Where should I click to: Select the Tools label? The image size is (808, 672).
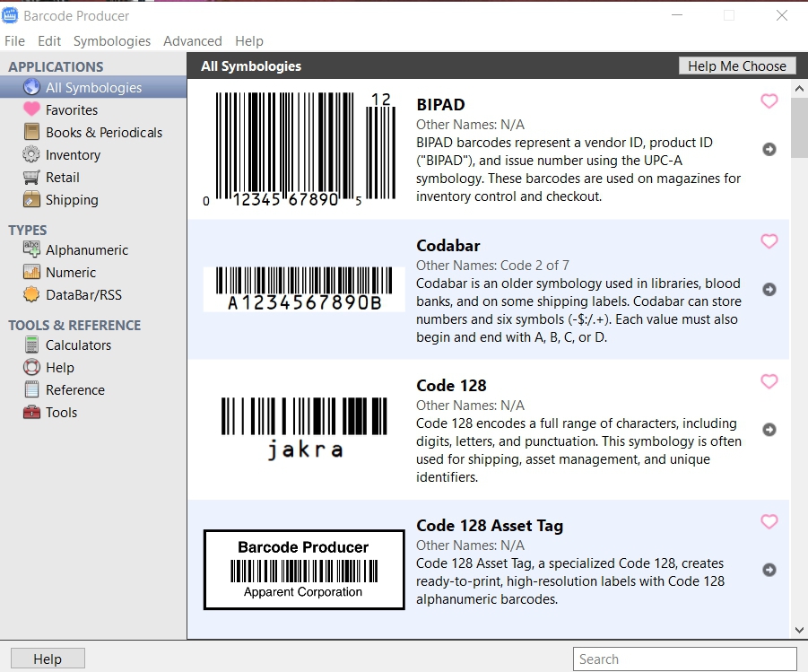(x=61, y=413)
